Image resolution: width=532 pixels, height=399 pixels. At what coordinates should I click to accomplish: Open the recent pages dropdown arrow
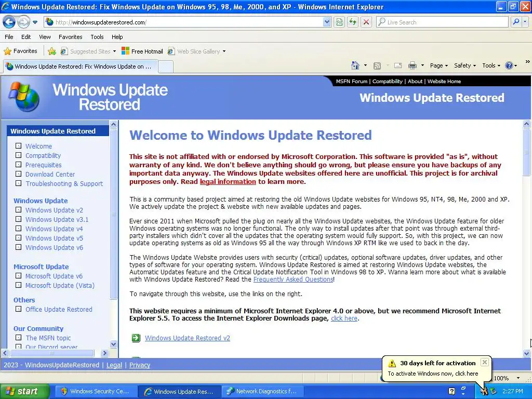click(35, 22)
